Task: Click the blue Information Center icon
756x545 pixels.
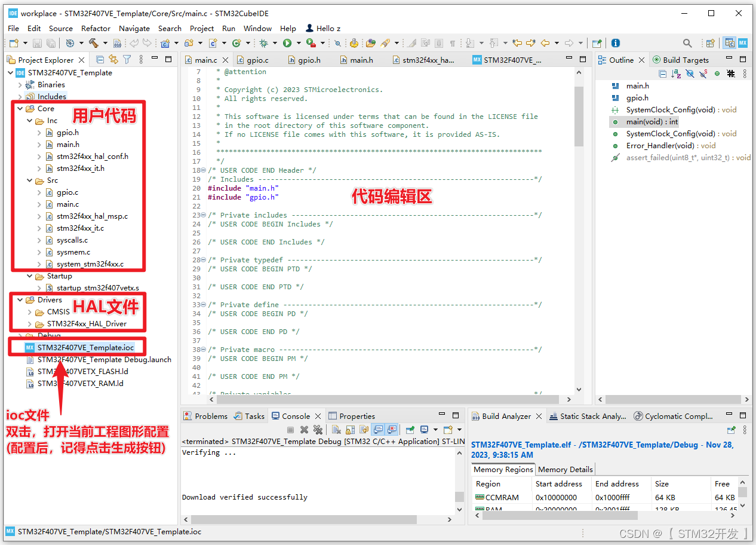Action: (616, 43)
